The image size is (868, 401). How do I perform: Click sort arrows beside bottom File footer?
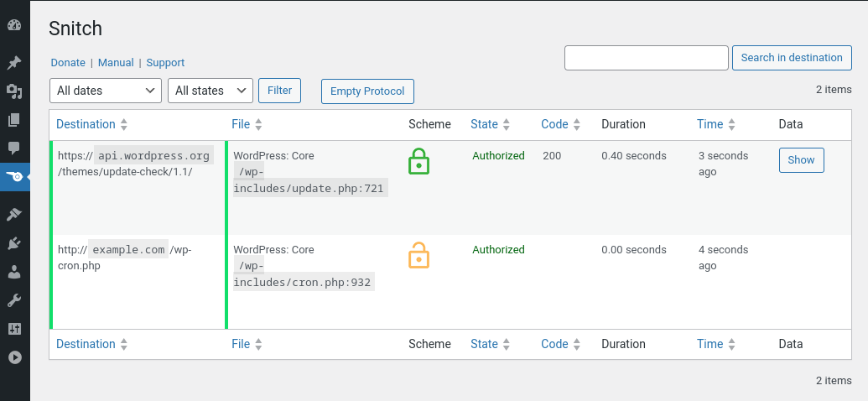[x=258, y=345]
